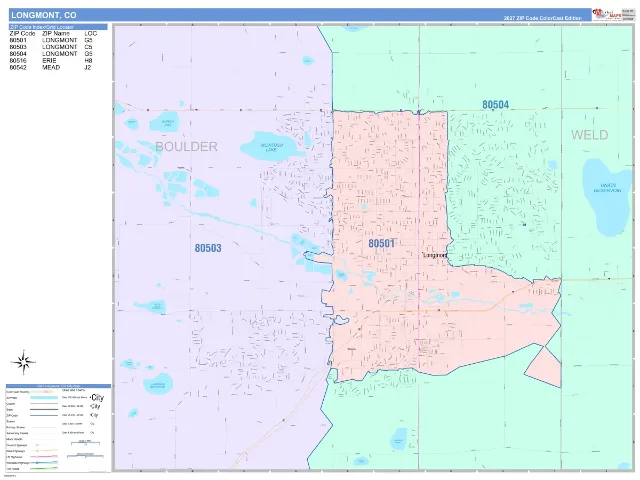Click the LOC column heading

point(91,33)
